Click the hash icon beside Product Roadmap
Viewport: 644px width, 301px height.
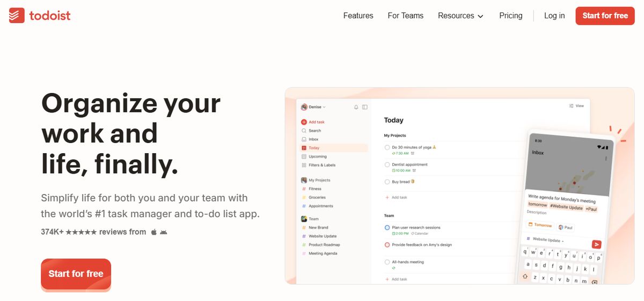click(x=304, y=245)
